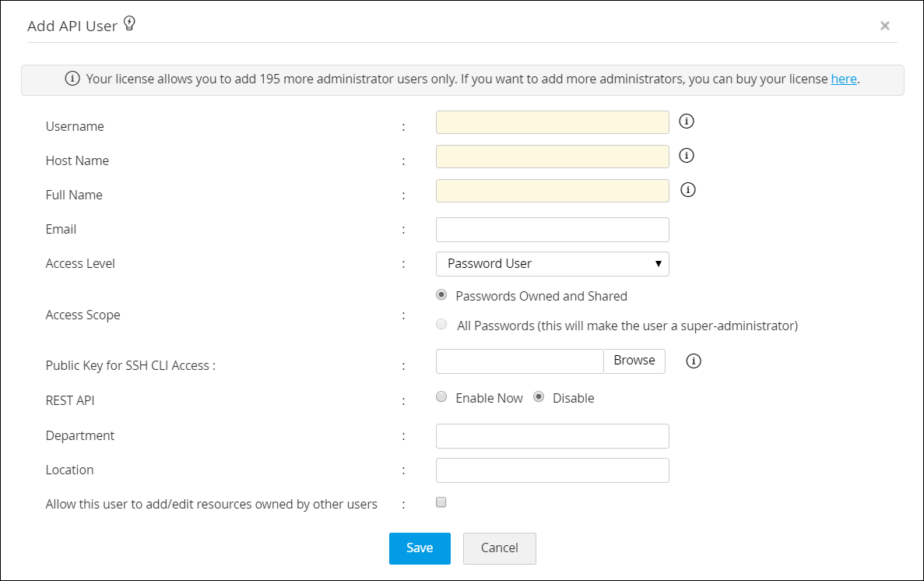The height and width of the screenshot is (581, 924).
Task: Click Browse to upload SSH public key
Action: (634, 361)
